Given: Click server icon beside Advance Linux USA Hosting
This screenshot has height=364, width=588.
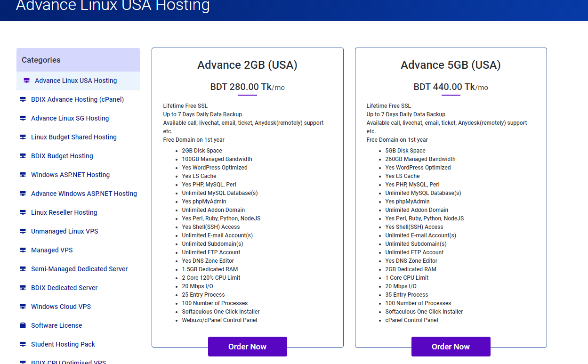Looking at the screenshot, I should [x=27, y=81].
